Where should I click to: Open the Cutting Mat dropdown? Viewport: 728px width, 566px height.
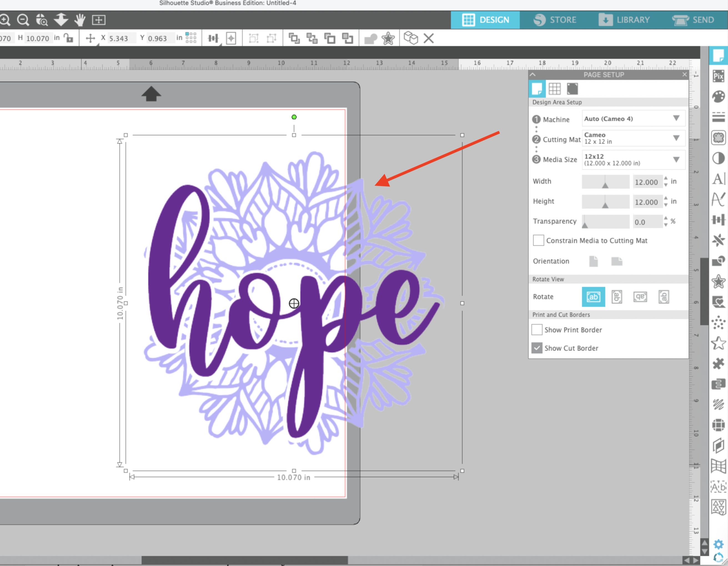[677, 138]
